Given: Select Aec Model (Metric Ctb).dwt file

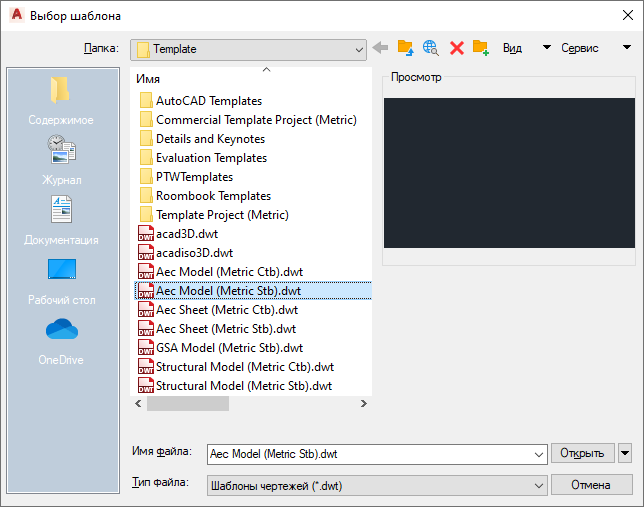Looking at the screenshot, I should pyautogui.click(x=221, y=272).
